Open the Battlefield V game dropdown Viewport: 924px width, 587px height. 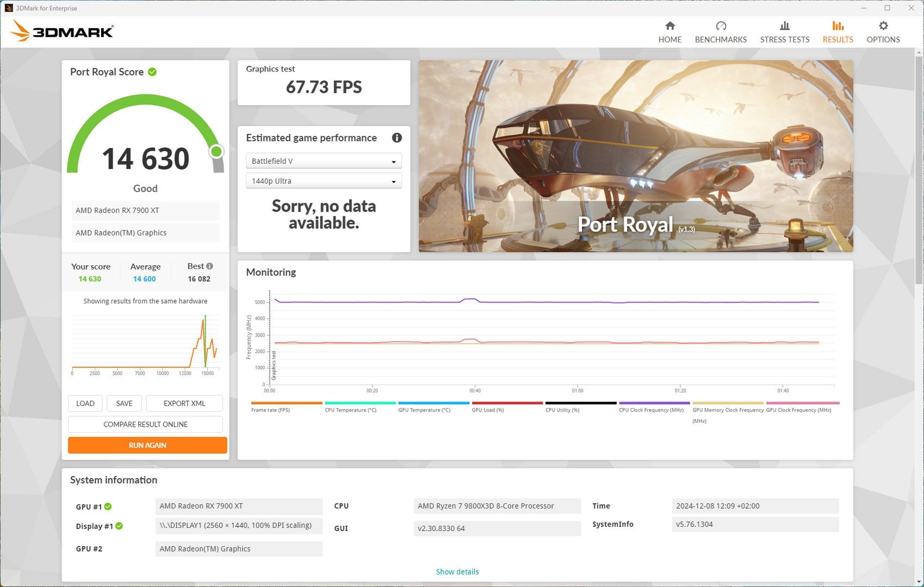pos(324,161)
